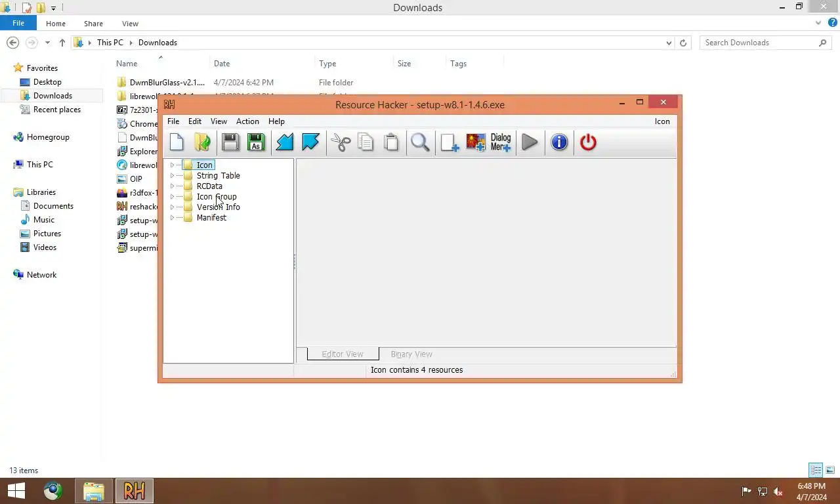Open the Explorer Share ribbon tab

tap(93, 24)
